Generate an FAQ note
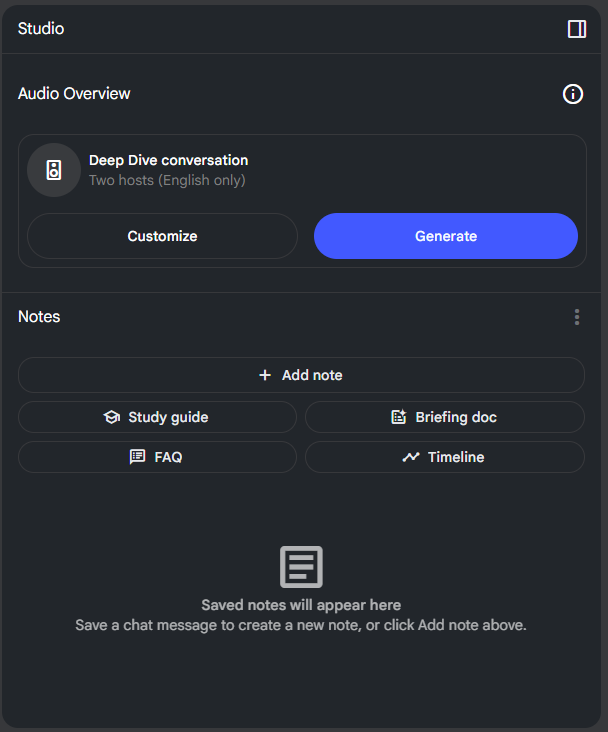This screenshot has width=608, height=732. tap(157, 457)
